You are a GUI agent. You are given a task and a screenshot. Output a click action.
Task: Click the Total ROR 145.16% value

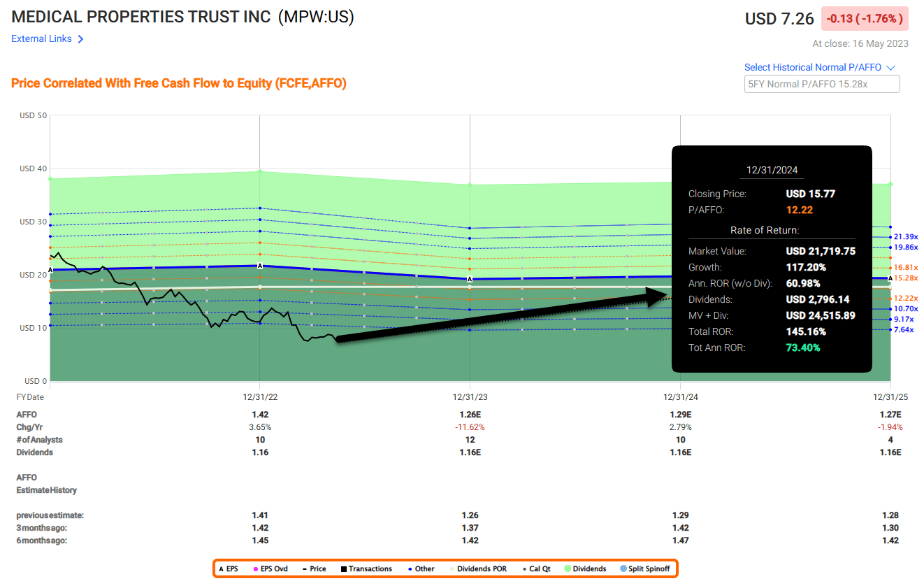[x=805, y=332]
